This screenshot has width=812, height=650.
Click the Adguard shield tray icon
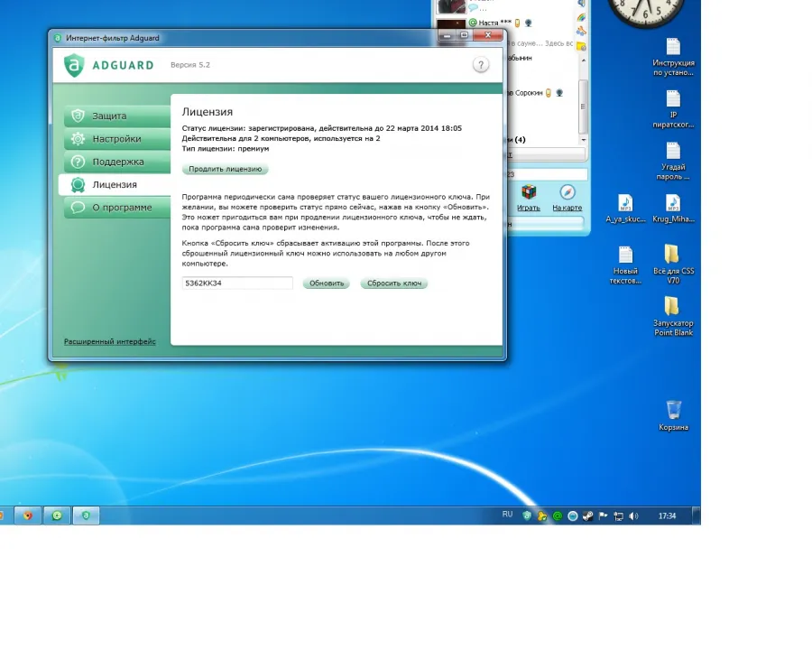(527, 515)
